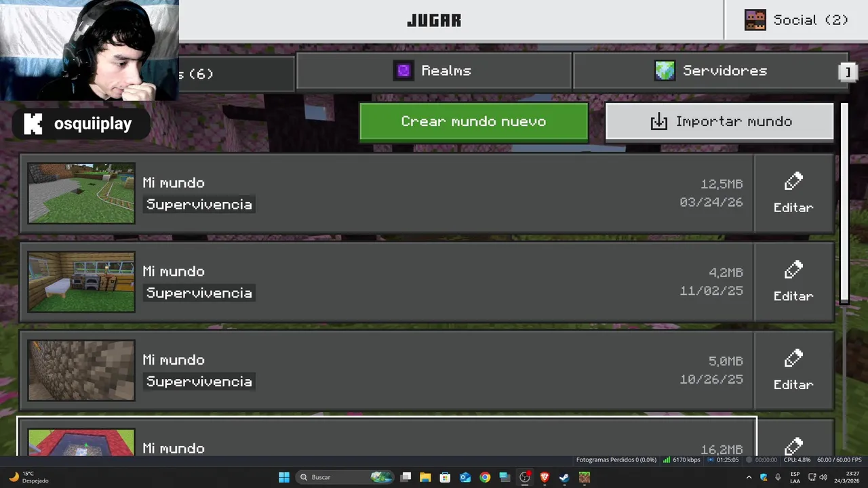Click the Supervivencia label of 4,2MB world
This screenshot has width=868, height=488.
point(199,293)
